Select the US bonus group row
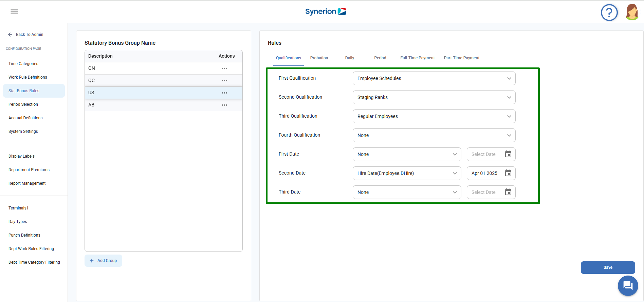The width and height of the screenshot is (644, 302). tap(164, 93)
